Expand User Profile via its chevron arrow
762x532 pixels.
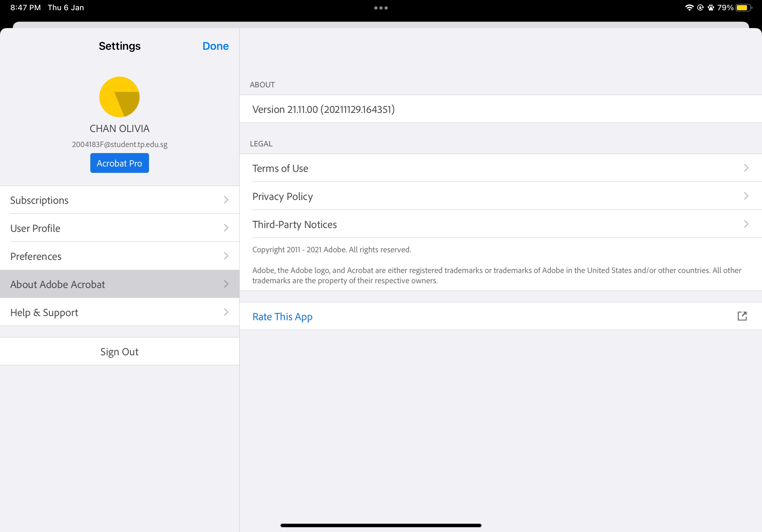tap(226, 228)
